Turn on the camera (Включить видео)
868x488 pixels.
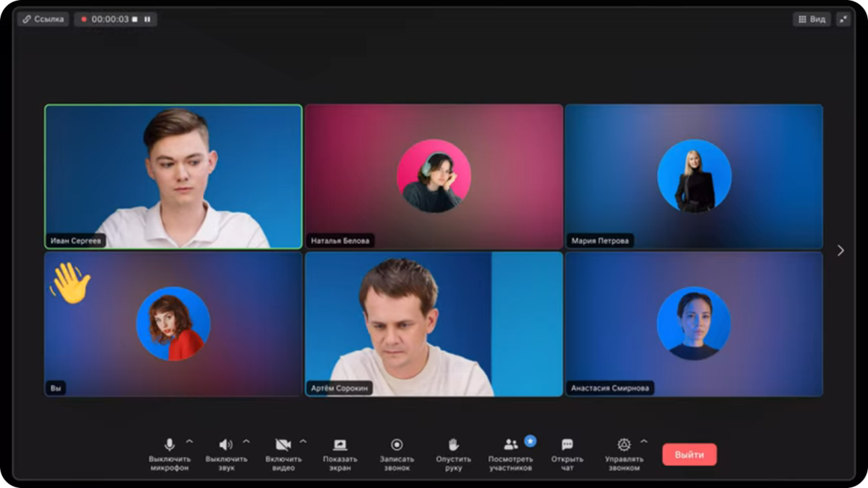click(x=282, y=445)
